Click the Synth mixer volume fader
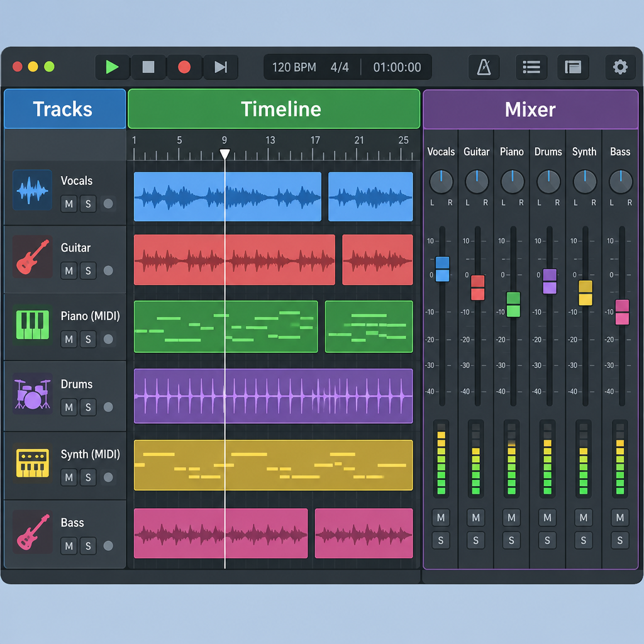The height and width of the screenshot is (644, 644). pos(586,293)
